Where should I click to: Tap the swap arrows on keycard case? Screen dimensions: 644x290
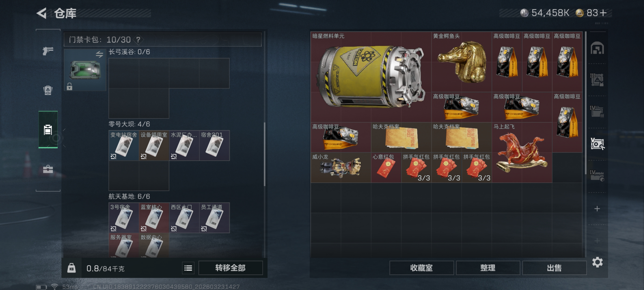99,54
